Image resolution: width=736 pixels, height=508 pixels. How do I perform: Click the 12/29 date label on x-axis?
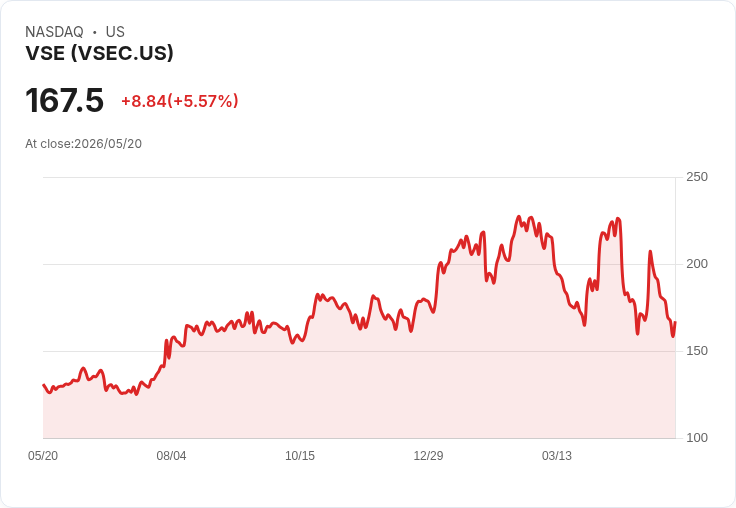(x=428, y=455)
